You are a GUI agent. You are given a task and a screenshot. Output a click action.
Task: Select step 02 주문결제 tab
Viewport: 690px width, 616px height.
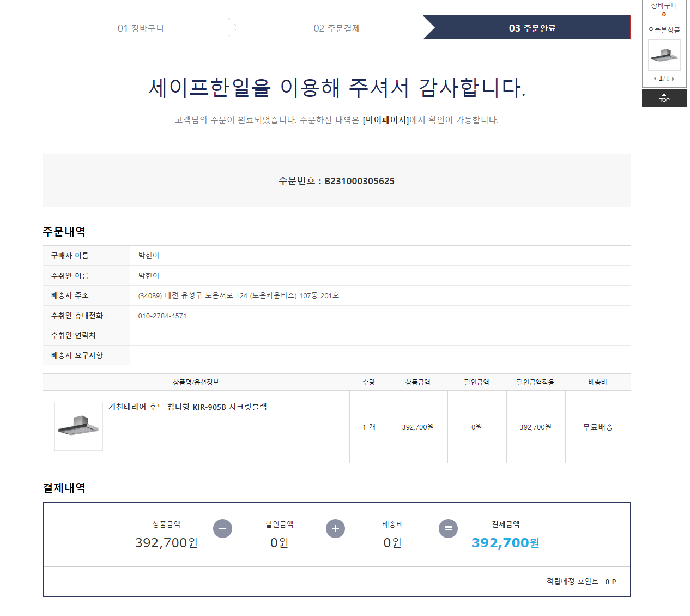click(x=336, y=28)
